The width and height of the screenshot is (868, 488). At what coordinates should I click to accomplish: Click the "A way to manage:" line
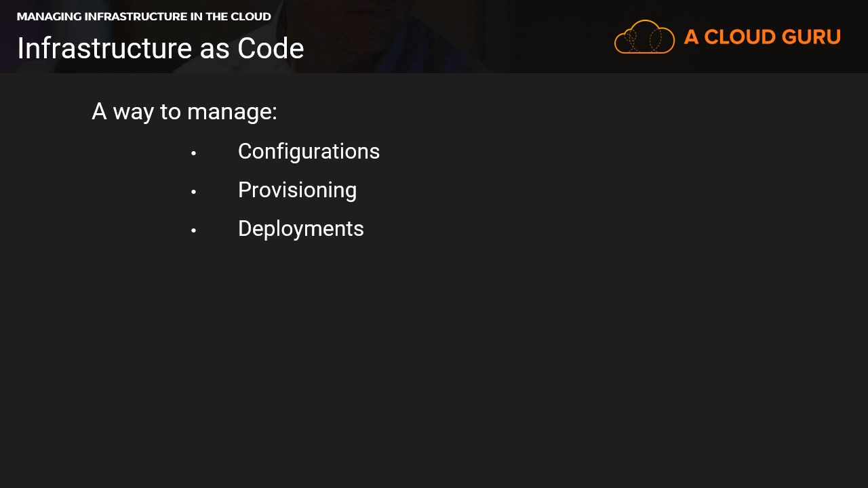[184, 112]
